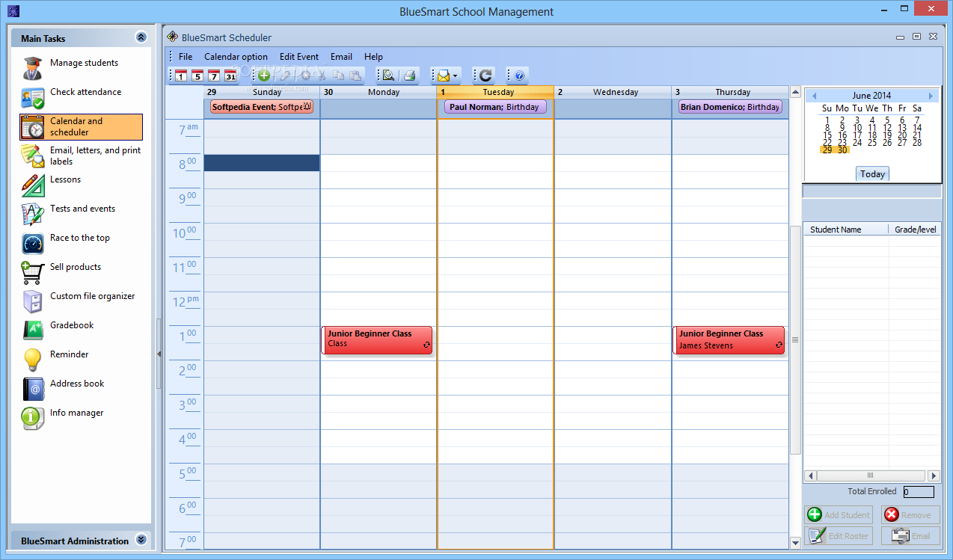Click the June 2014 month title

click(871, 96)
